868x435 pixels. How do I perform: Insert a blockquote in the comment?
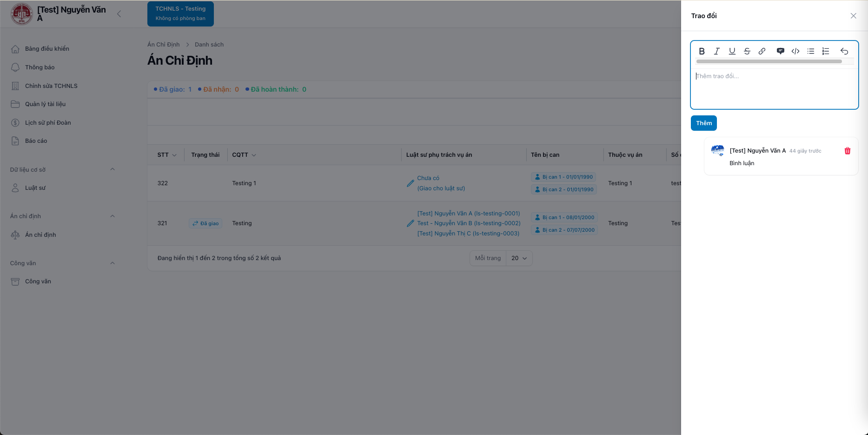click(781, 51)
